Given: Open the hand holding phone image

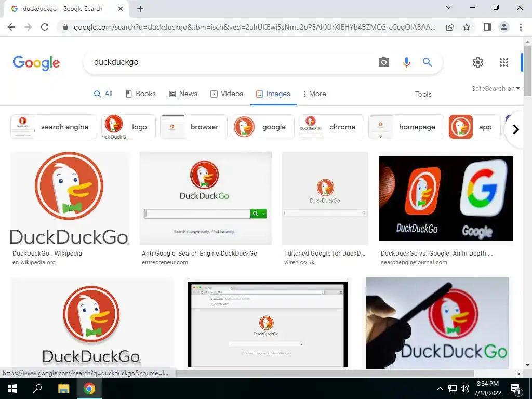Looking at the screenshot, I should [437, 323].
